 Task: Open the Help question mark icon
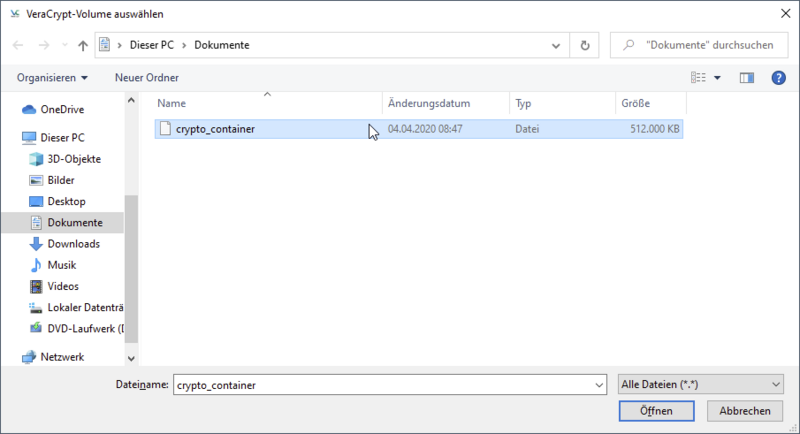point(777,77)
